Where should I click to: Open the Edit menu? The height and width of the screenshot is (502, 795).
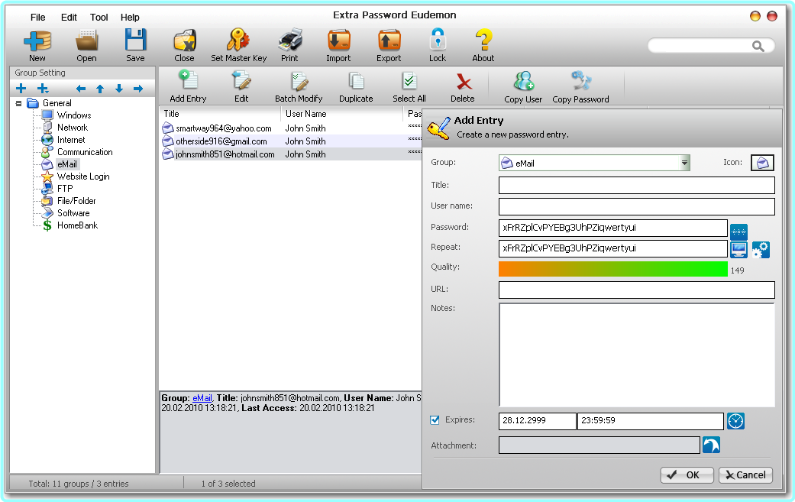pos(69,17)
